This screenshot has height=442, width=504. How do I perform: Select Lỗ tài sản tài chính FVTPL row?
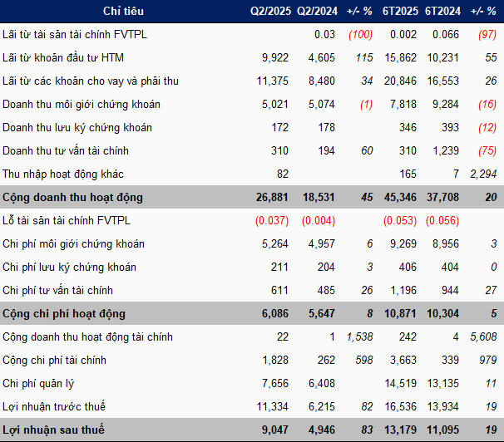pyautogui.click(x=252, y=220)
